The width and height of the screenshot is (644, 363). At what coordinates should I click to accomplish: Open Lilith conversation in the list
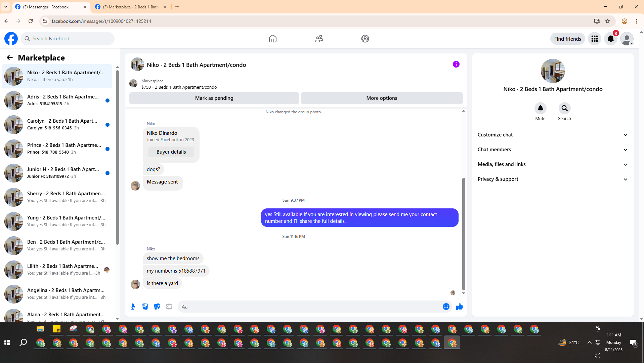pyautogui.click(x=57, y=270)
